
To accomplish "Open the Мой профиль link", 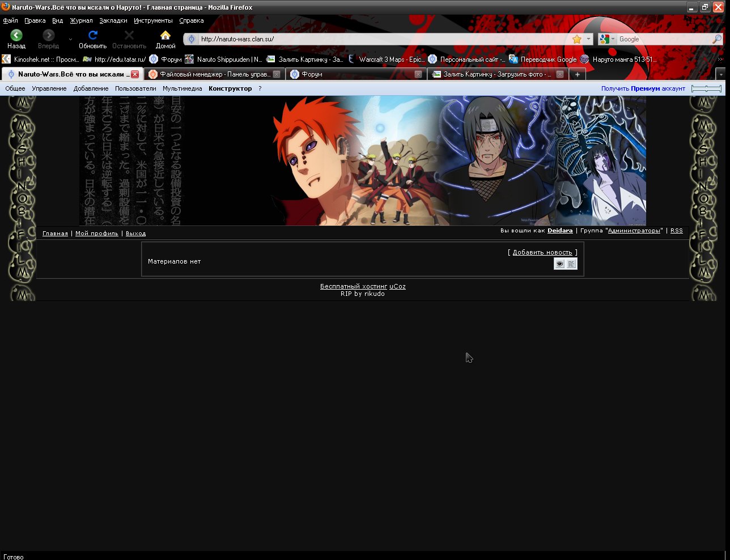I will [97, 234].
